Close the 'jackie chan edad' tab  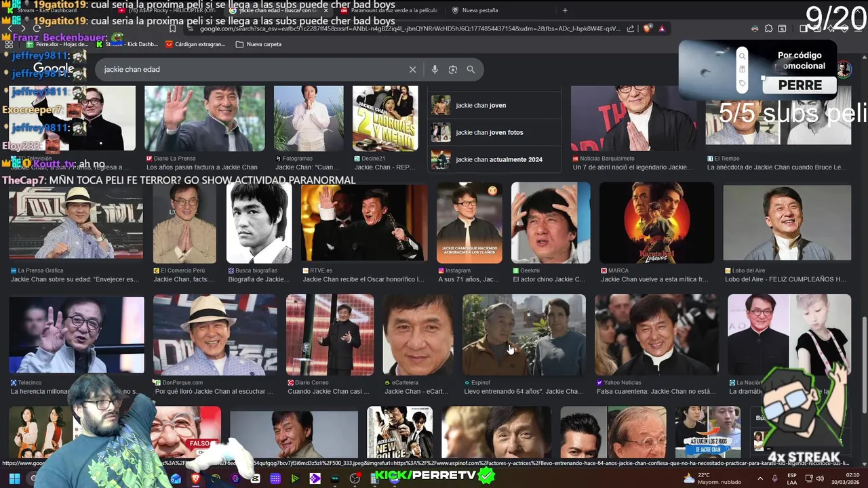tap(324, 10)
